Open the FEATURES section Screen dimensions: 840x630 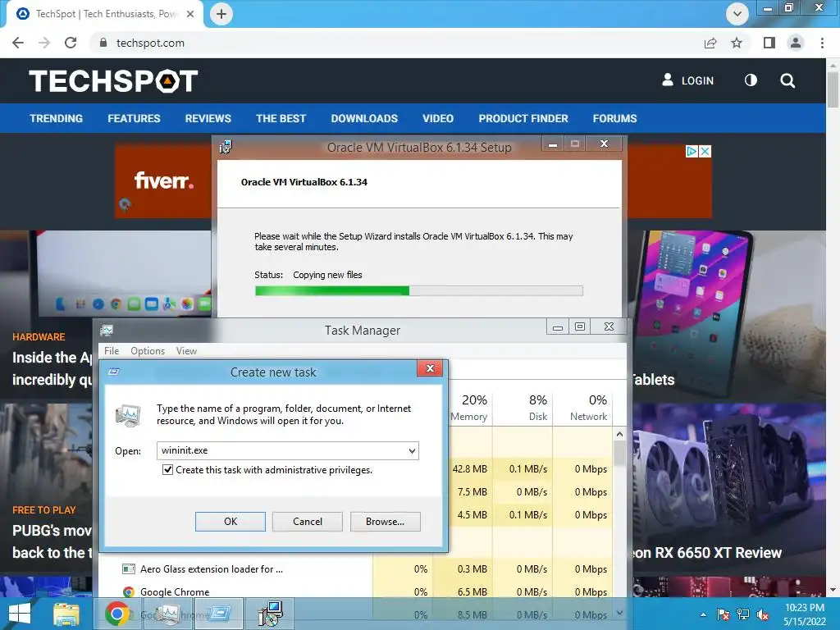click(x=134, y=118)
